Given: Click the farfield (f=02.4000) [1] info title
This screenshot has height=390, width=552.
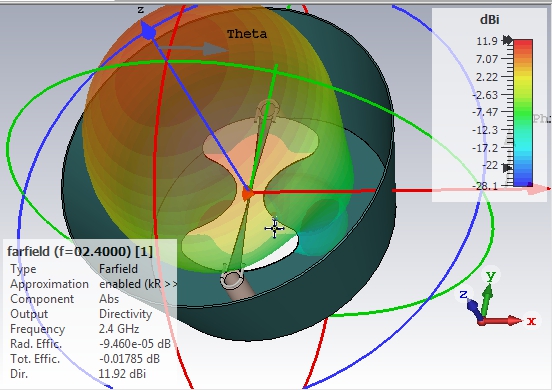Looking at the screenshot, I should 80,252.
